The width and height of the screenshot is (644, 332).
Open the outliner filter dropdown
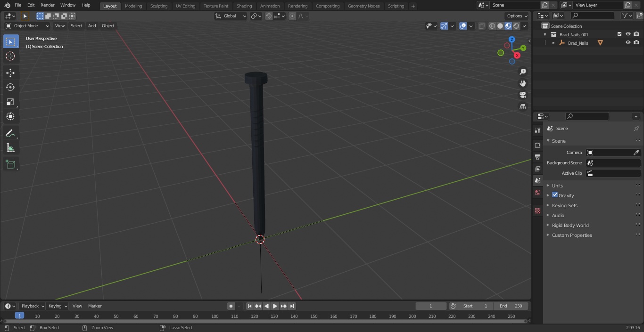[x=627, y=16]
